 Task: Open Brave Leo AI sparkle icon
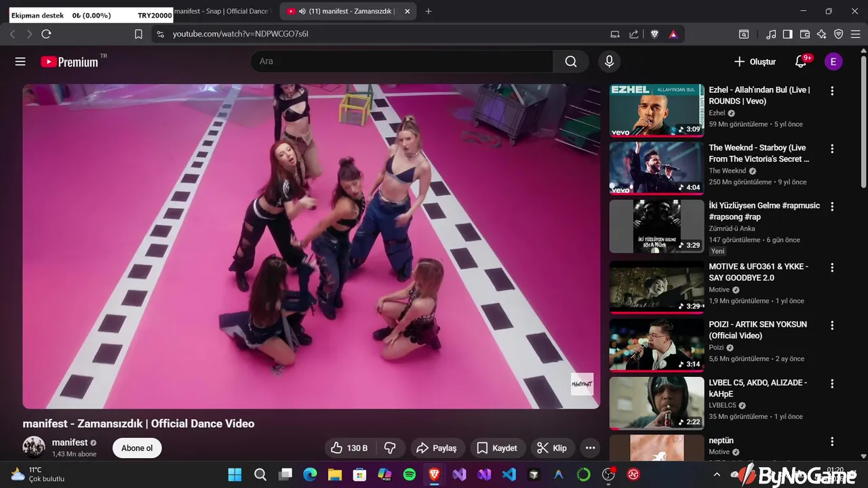(x=822, y=34)
